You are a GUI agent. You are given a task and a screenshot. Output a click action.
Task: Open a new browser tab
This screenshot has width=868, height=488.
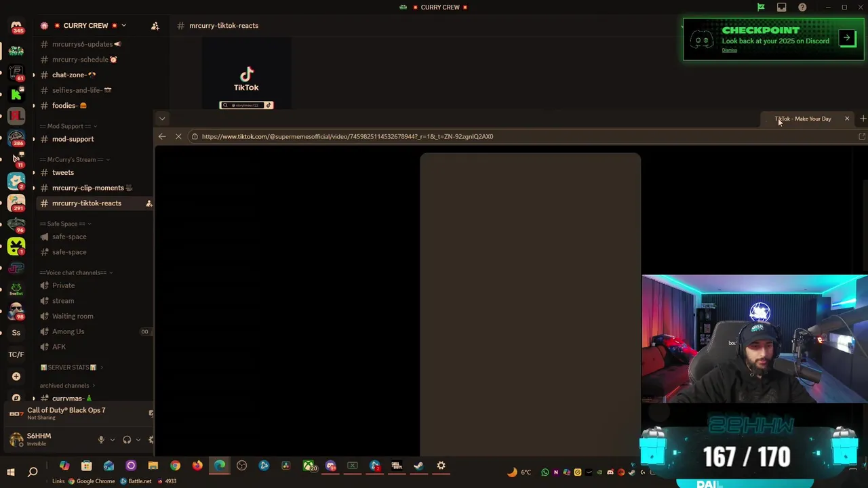(863, 119)
